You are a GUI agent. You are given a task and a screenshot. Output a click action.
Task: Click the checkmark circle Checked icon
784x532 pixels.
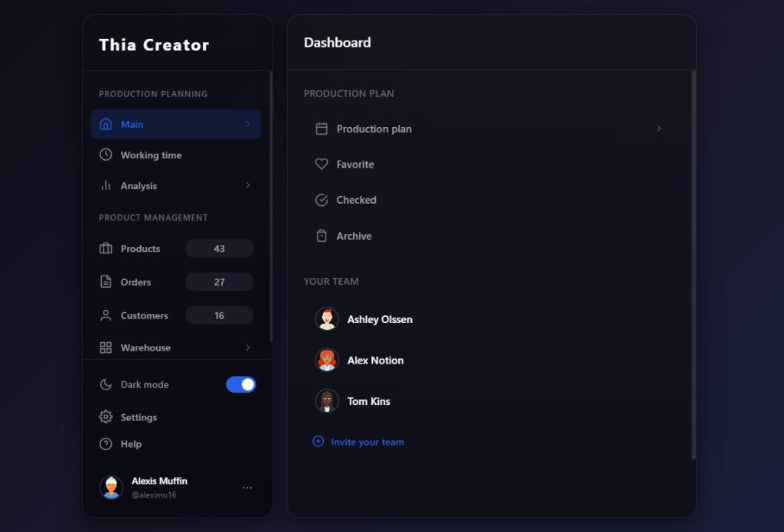(x=322, y=200)
